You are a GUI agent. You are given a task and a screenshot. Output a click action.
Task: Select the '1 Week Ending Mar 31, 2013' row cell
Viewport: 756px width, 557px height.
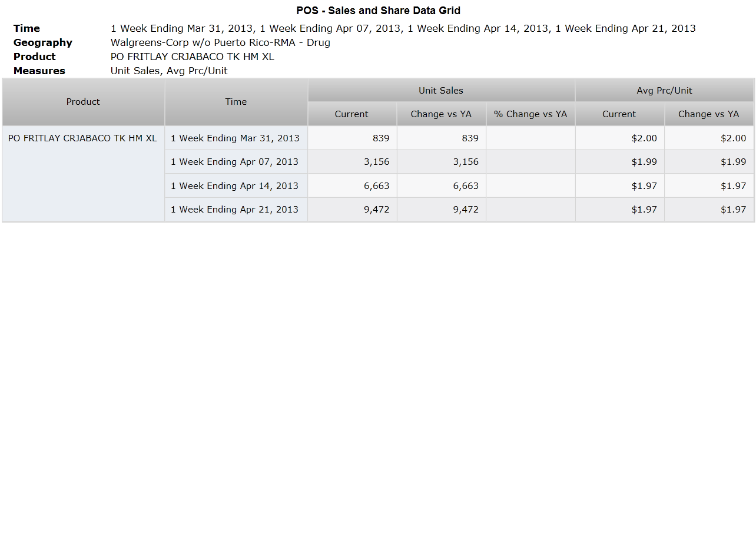point(236,138)
